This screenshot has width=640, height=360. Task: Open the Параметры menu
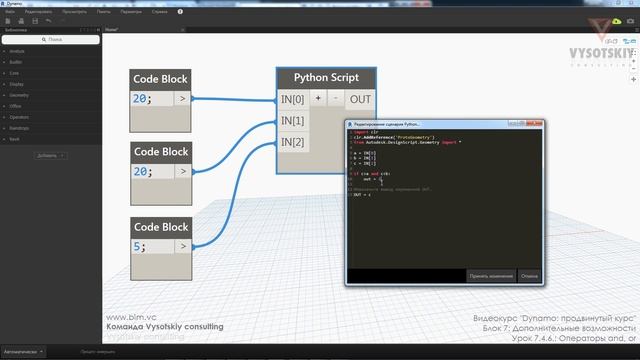(131, 12)
